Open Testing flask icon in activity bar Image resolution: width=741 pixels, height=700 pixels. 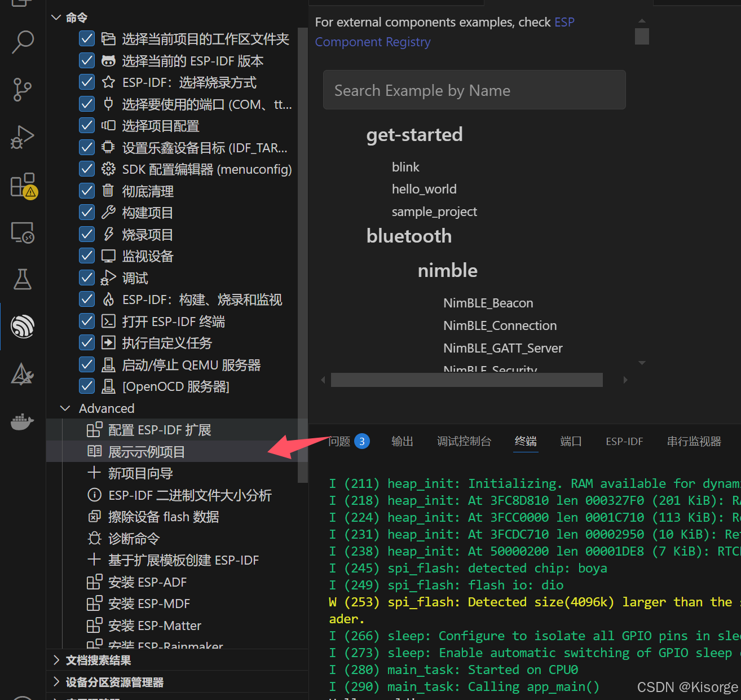[x=23, y=279]
